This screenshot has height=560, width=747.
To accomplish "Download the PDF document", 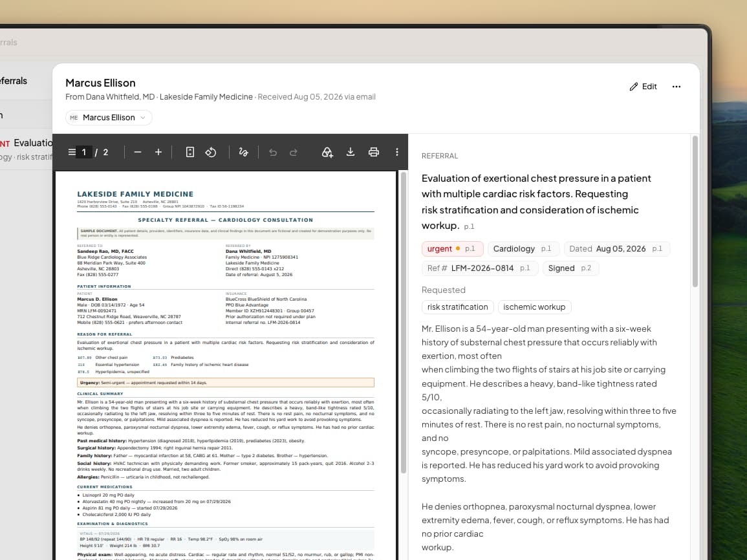I will pyautogui.click(x=350, y=152).
